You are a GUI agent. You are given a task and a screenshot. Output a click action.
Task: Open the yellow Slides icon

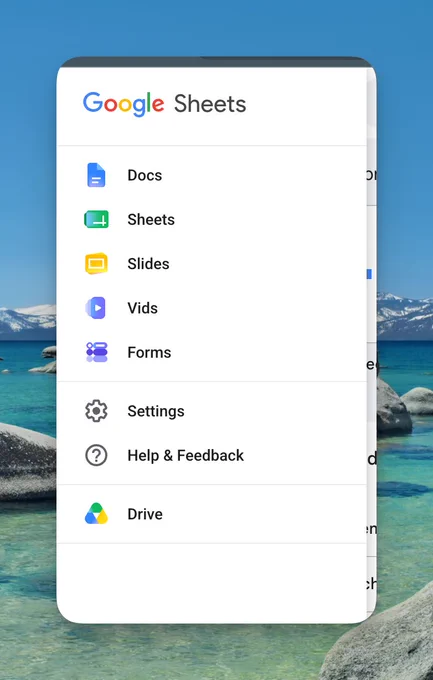96,264
